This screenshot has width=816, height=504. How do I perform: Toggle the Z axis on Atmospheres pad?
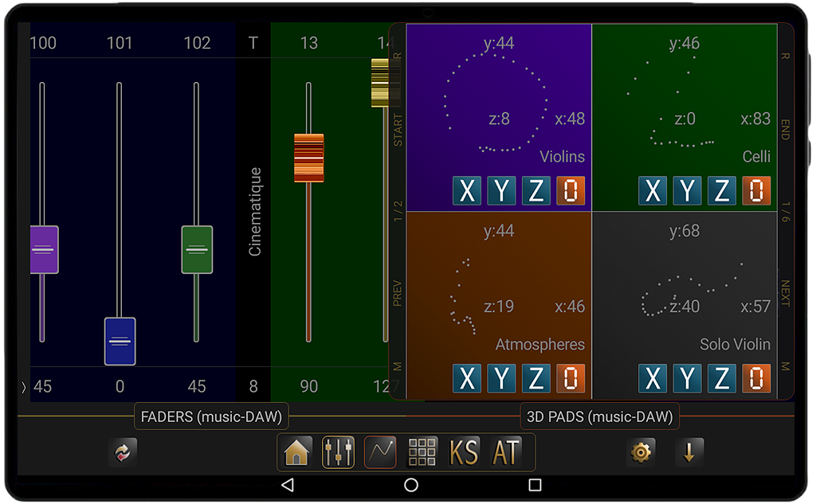[x=535, y=379]
